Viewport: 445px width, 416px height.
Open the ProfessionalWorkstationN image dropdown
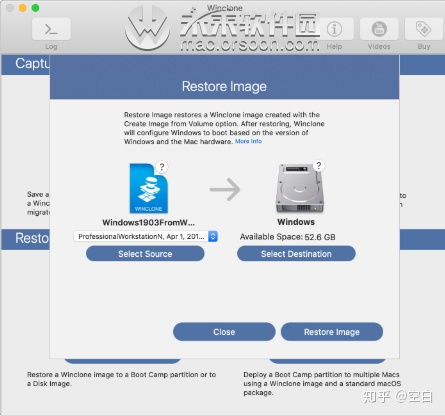click(146, 236)
